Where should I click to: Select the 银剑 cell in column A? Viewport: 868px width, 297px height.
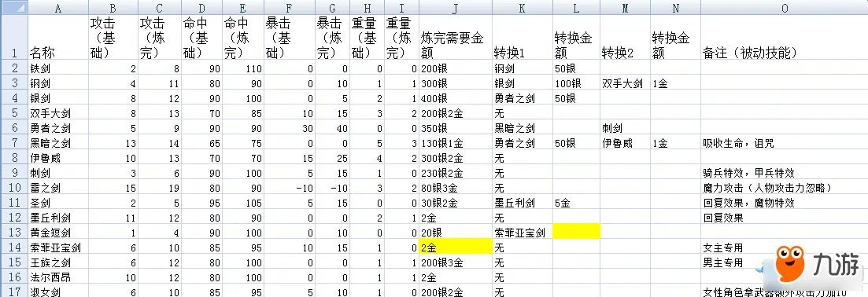pyautogui.click(x=57, y=99)
